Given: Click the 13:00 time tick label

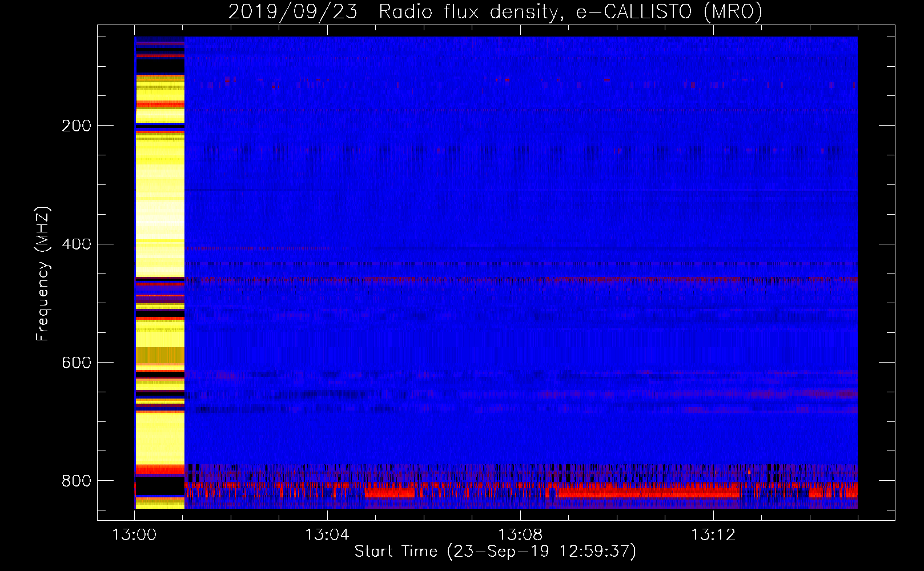Looking at the screenshot, I should point(134,535).
